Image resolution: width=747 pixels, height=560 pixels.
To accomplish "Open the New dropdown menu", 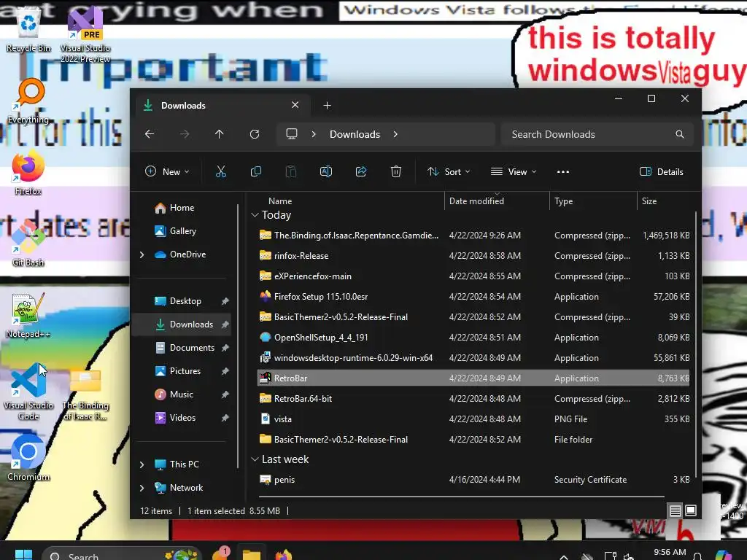I will (x=167, y=172).
